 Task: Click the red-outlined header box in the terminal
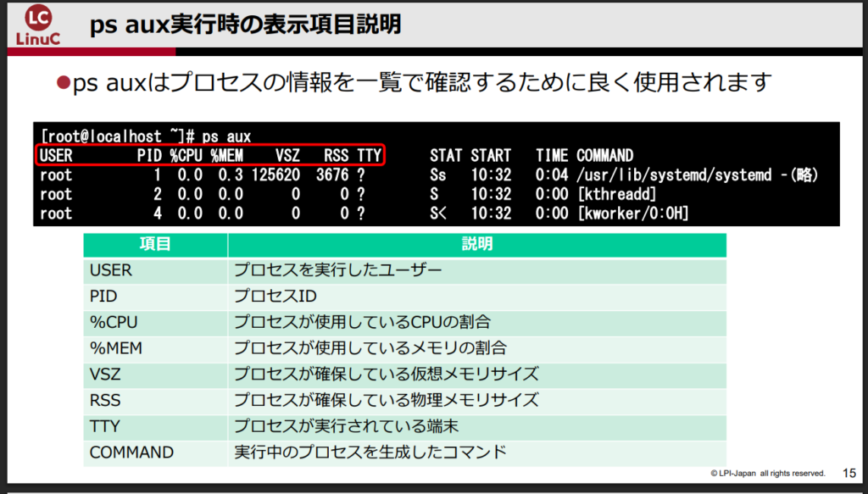point(210,155)
